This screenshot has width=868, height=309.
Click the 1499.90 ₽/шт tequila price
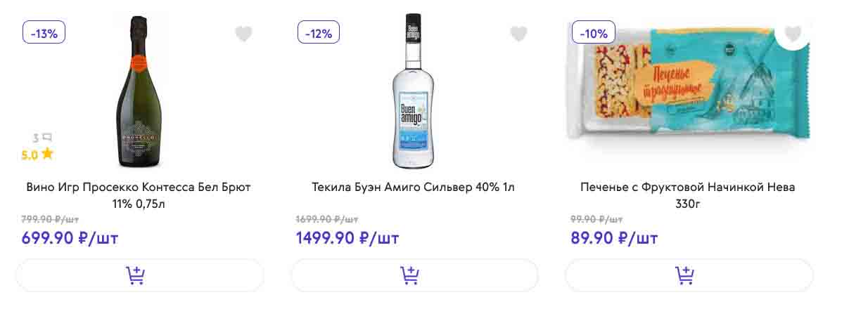tap(347, 238)
